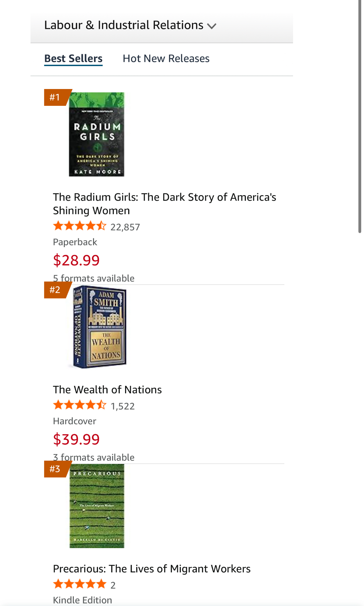This screenshot has width=364, height=606.
Task: Click the #1 rank badge
Action: click(x=55, y=97)
